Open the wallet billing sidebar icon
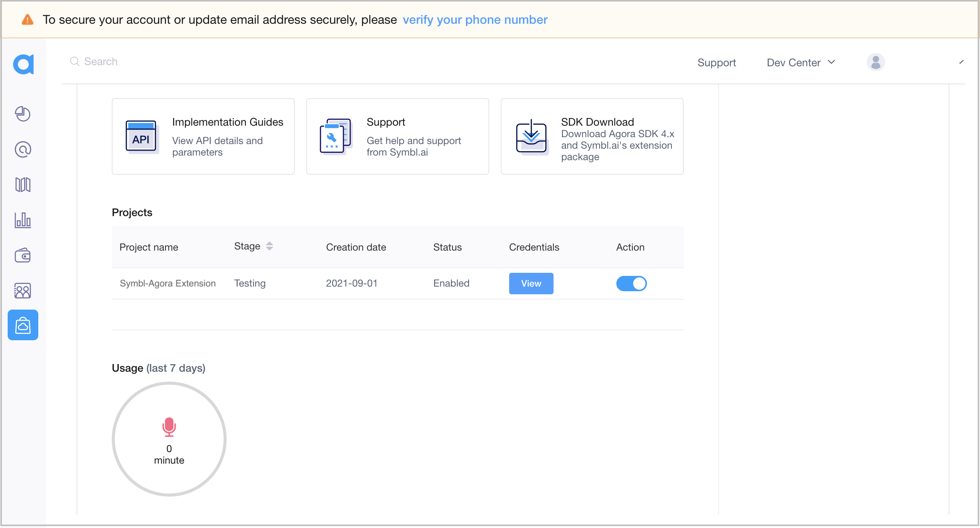This screenshot has height=528, width=980. (23, 255)
